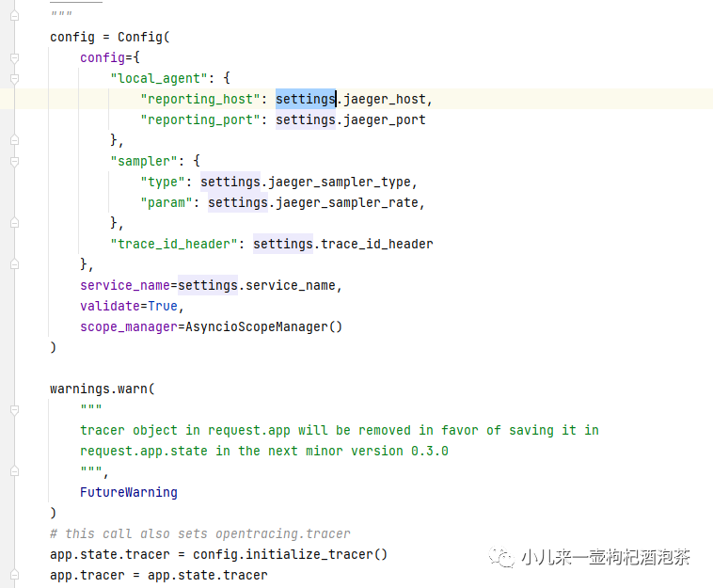
Task: Click fold marker beside warnings.warn closing parenthesis
Action: click(x=14, y=513)
